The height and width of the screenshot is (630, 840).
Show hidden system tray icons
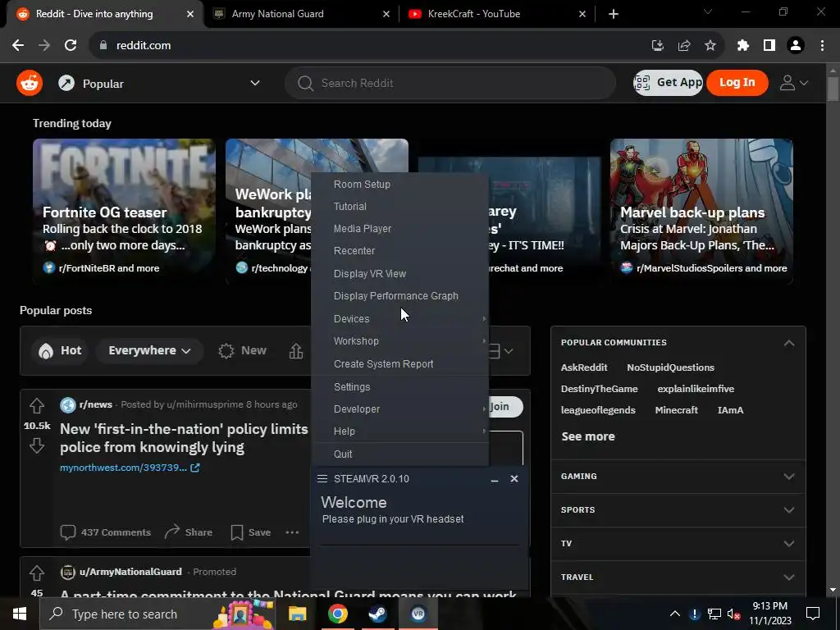[675, 614]
